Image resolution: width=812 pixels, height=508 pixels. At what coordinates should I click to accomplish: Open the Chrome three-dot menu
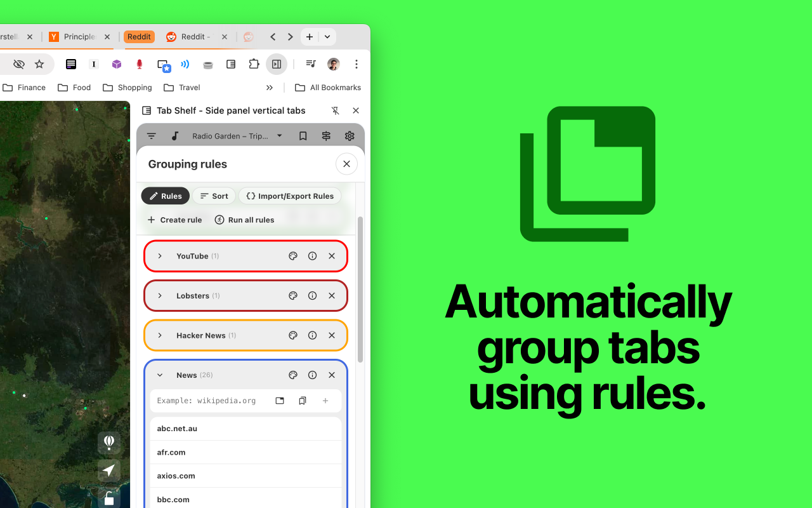(357, 64)
